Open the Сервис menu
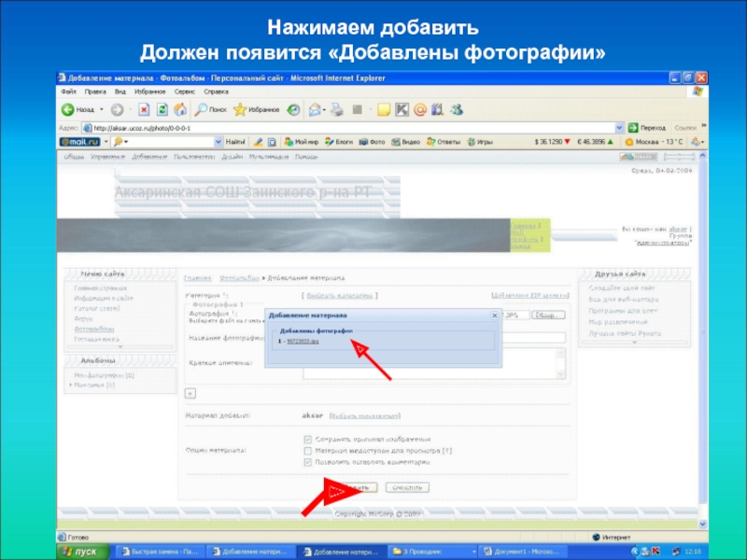The image size is (747, 560). [x=184, y=91]
